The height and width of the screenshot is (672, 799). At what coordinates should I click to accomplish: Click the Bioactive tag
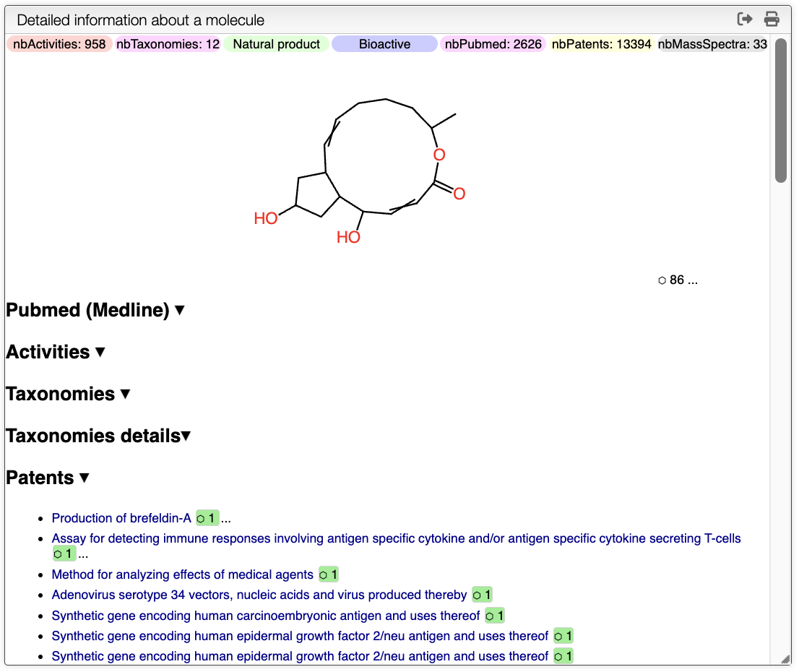point(384,44)
